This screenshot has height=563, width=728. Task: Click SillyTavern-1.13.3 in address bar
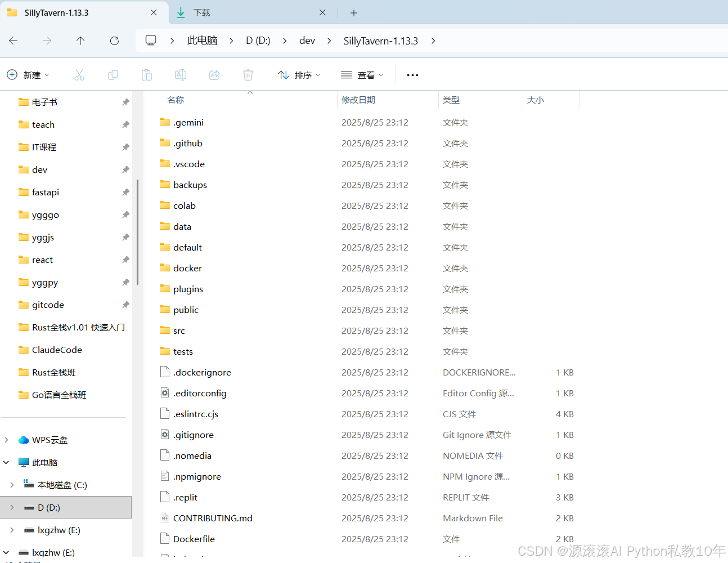pyautogui.click(x=381, y=41)
